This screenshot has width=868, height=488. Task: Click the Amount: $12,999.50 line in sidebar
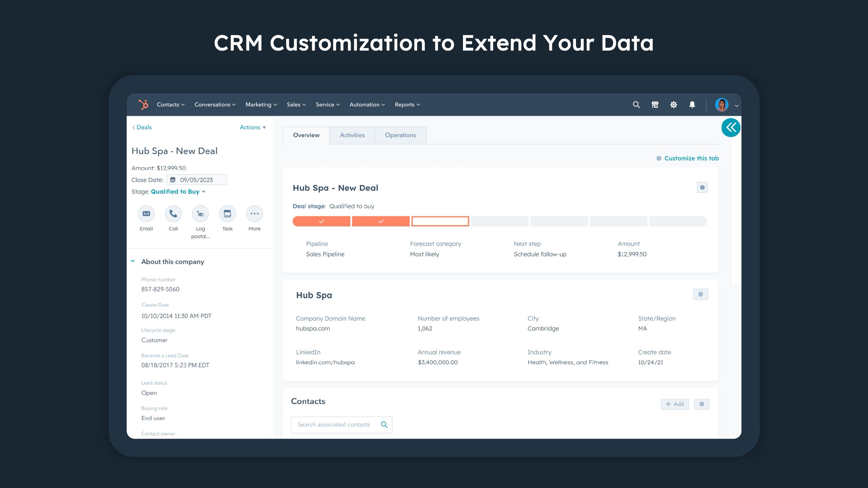point(158,168)
